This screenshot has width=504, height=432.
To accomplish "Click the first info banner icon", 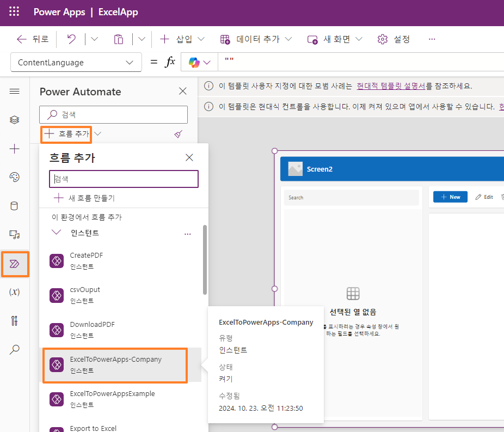I will 208,86.
